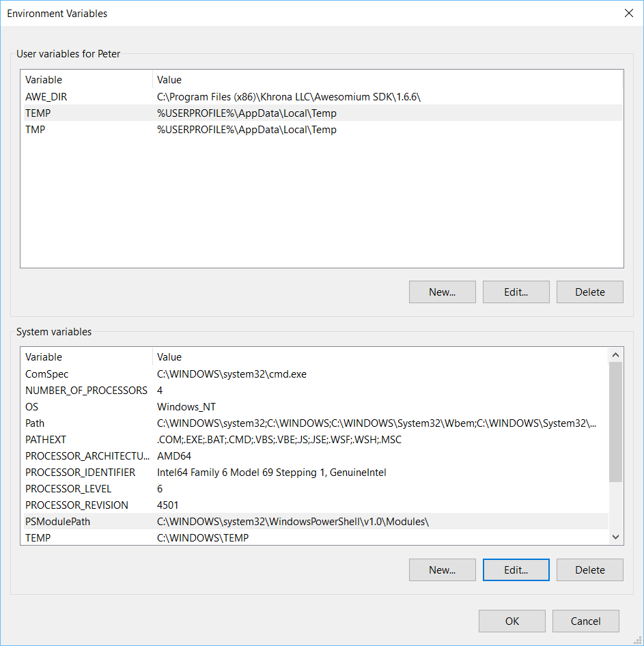Select the PATHEXT system variable row
Viewport: 644px width, 646px height.
click(x=46, y=440)
